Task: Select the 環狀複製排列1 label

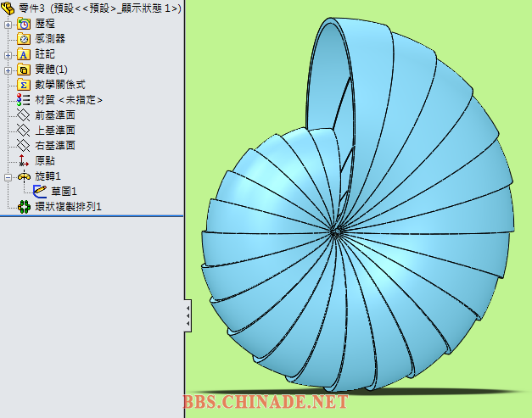Action: 68,207
